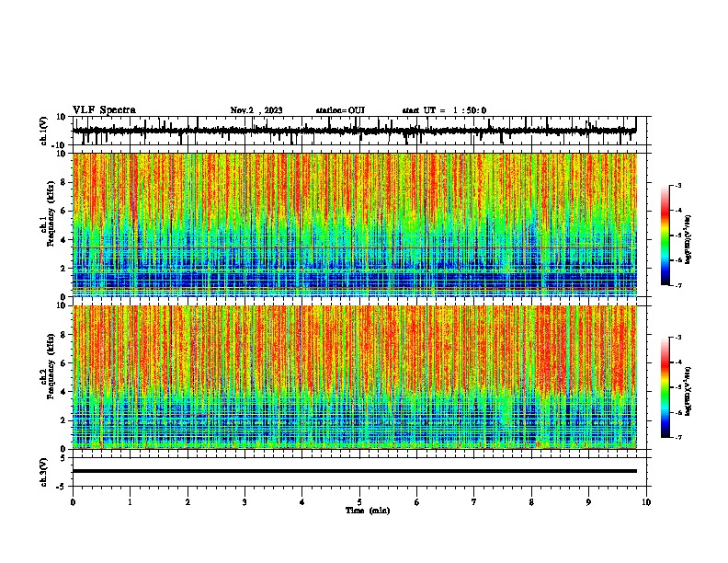Select the ch.2 color bar log(PSD) label
This screenshot has height=563, width=728.
tap(688, 391)
